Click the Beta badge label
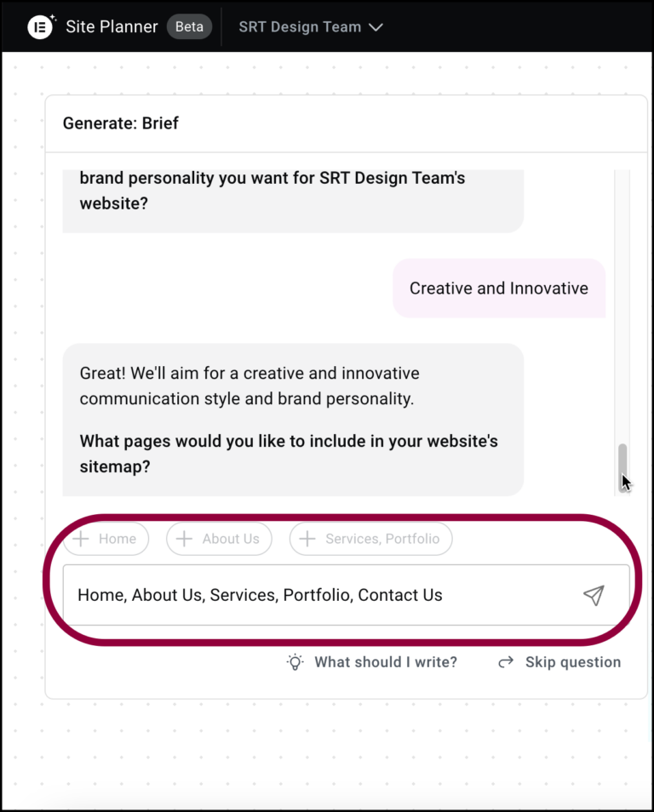The height and width of the screenshot is (812, 654). [x=189, y=26]
